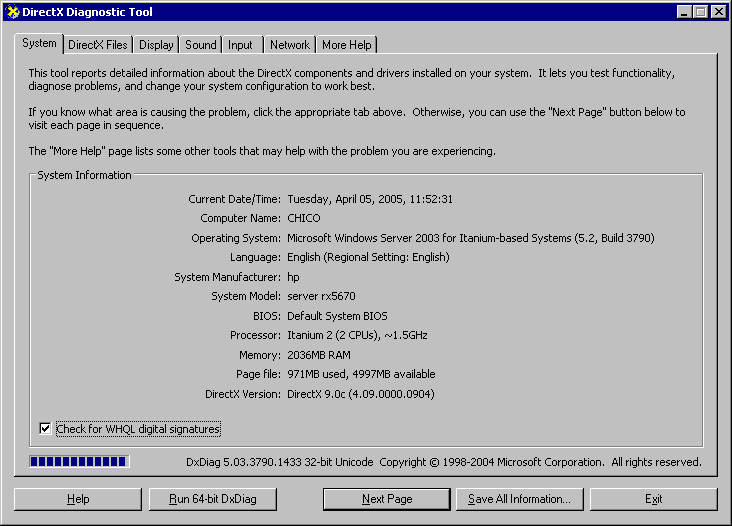
Task: Click the Current Date/Time label
Action: 234,199
